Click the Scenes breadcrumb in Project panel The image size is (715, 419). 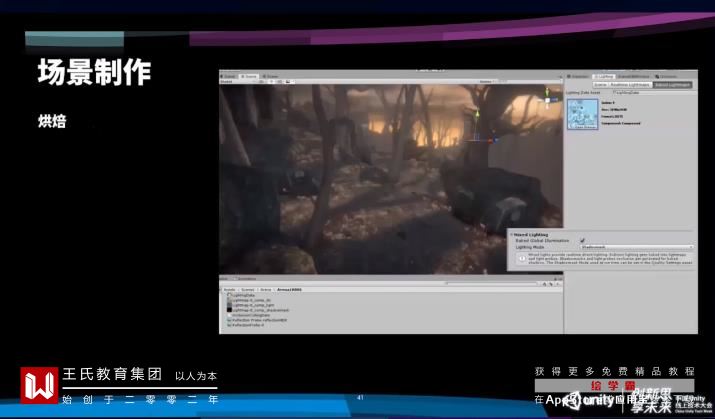pyautogui.click(x=248, y=290)
